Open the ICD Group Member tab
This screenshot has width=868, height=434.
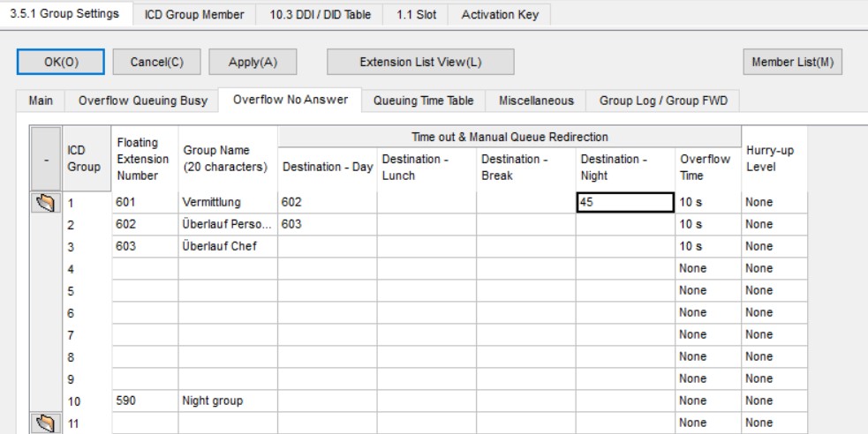click(194, 15)
